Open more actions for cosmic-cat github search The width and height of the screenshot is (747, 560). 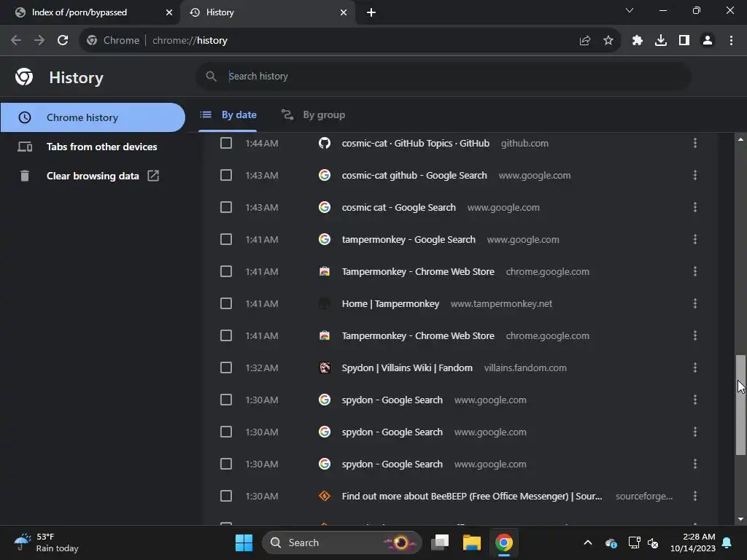694,175
